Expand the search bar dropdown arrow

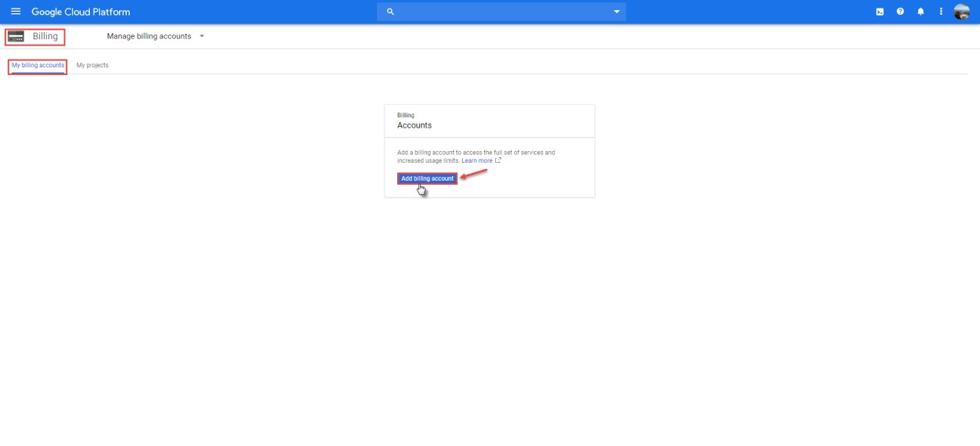click(616, 12)
